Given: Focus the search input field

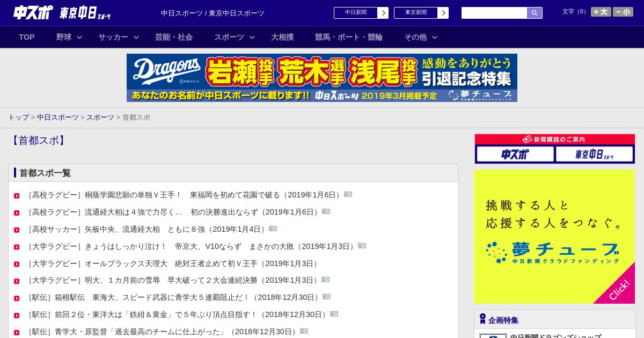Looking at the screenshot, I should [494, 13].
